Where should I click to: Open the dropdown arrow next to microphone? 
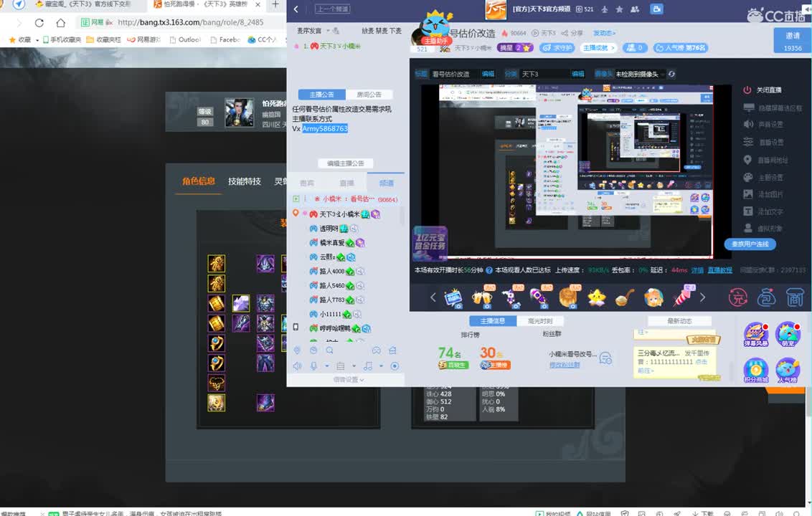coord(327,366)
